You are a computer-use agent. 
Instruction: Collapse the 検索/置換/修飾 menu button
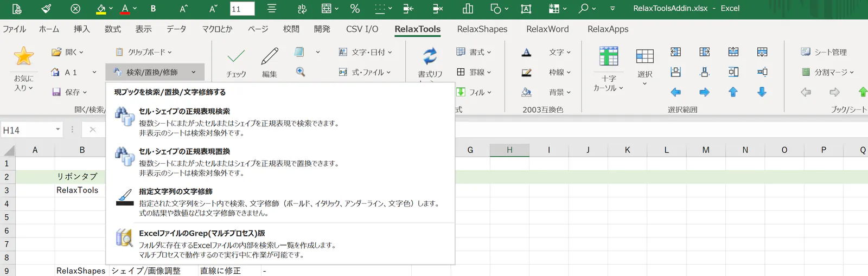coord(155,72)
